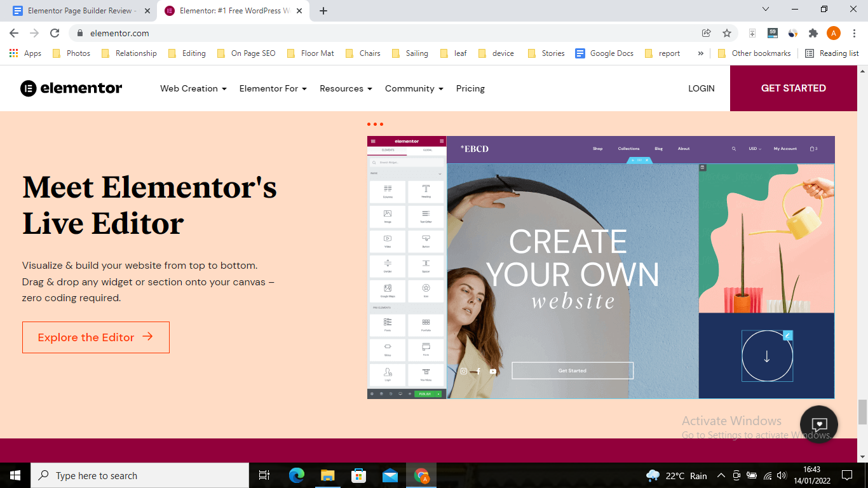Open the volume control in system tray
The width and height of the screenshot is (868, 488).
pos(782,475)
